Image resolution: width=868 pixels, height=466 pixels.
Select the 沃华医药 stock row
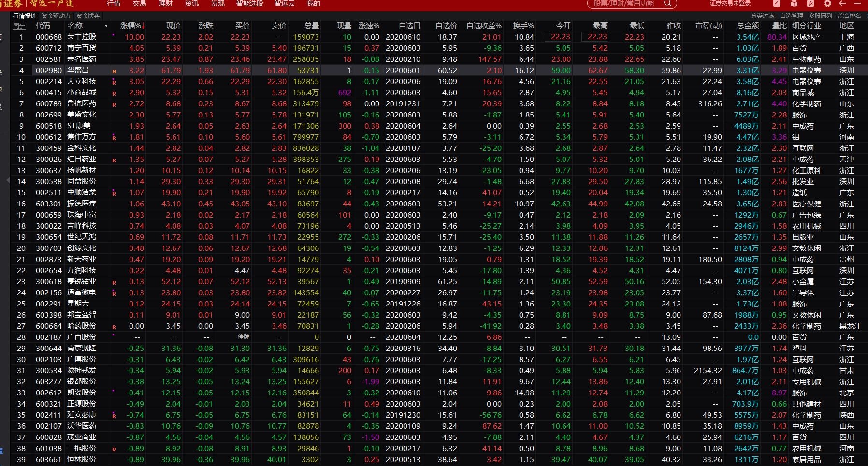(x=439, y=426)
